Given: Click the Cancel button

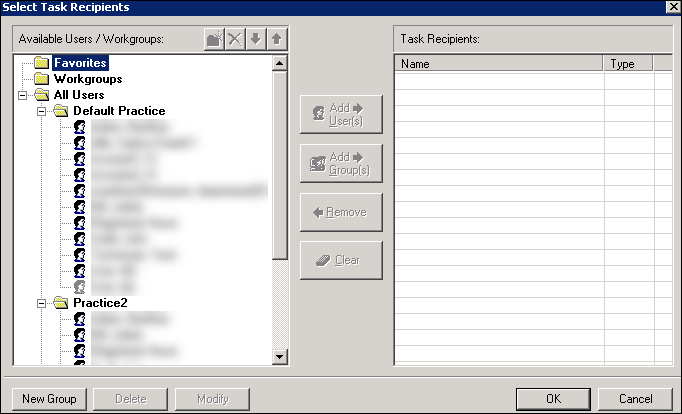Looking at the screenshot, I should click(x=635, y=399).
